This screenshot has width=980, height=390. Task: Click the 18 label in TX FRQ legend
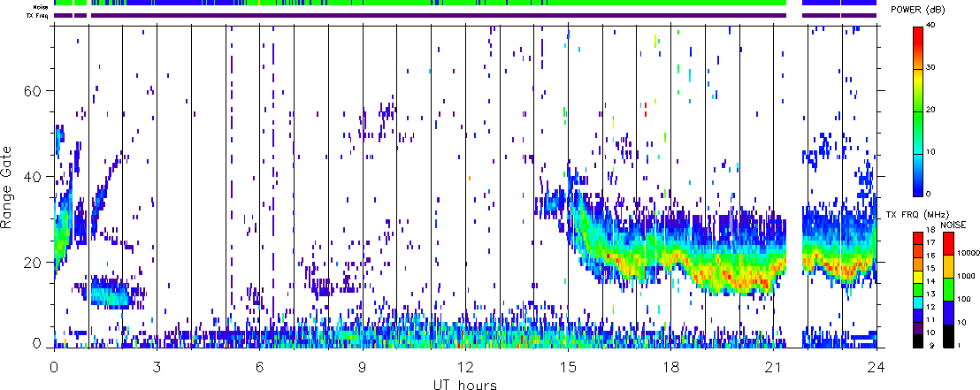(x=930, y=230)
